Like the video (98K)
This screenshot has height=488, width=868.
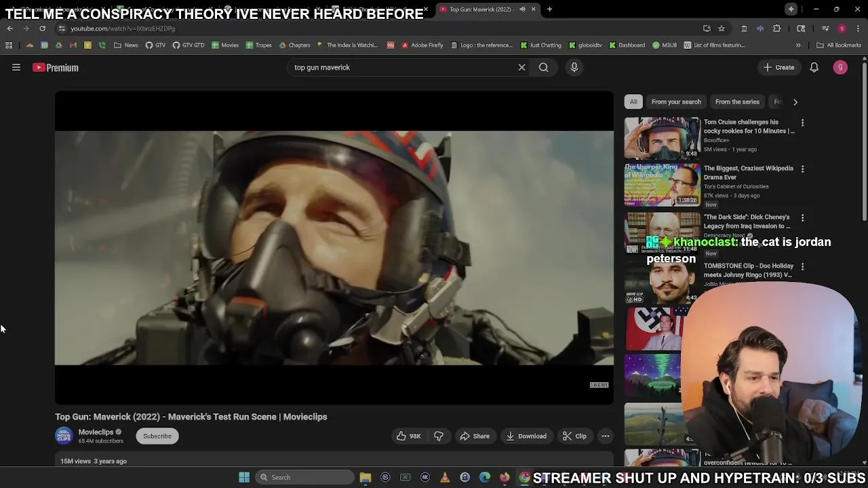click(409, 436)
